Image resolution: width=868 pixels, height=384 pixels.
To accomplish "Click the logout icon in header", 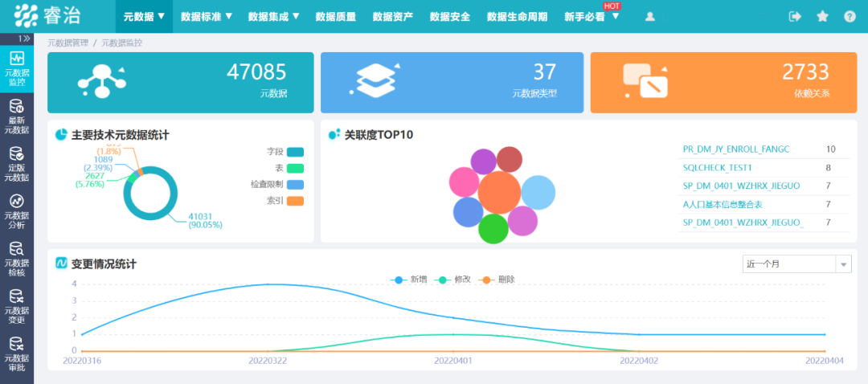I will coord(796,16).
